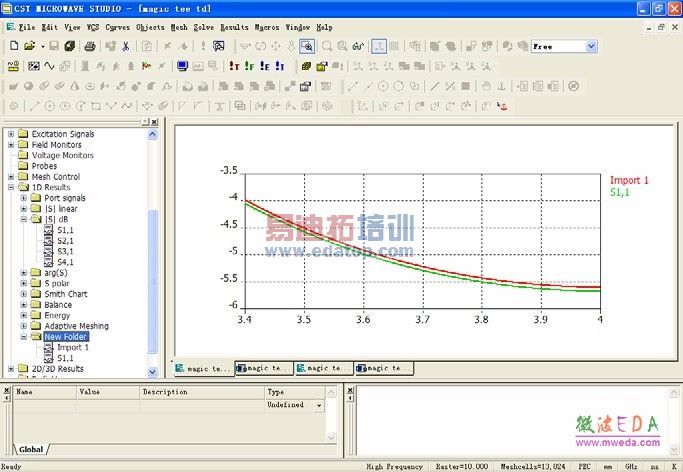Collapse the New Folder node
The image size is (683, 472).
(24, 337)
